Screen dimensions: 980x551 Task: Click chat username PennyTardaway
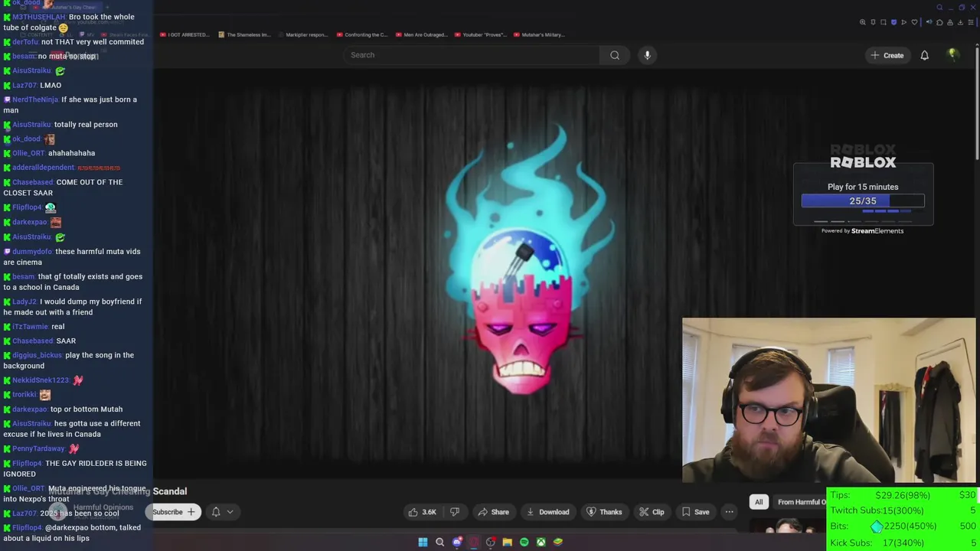38,448
